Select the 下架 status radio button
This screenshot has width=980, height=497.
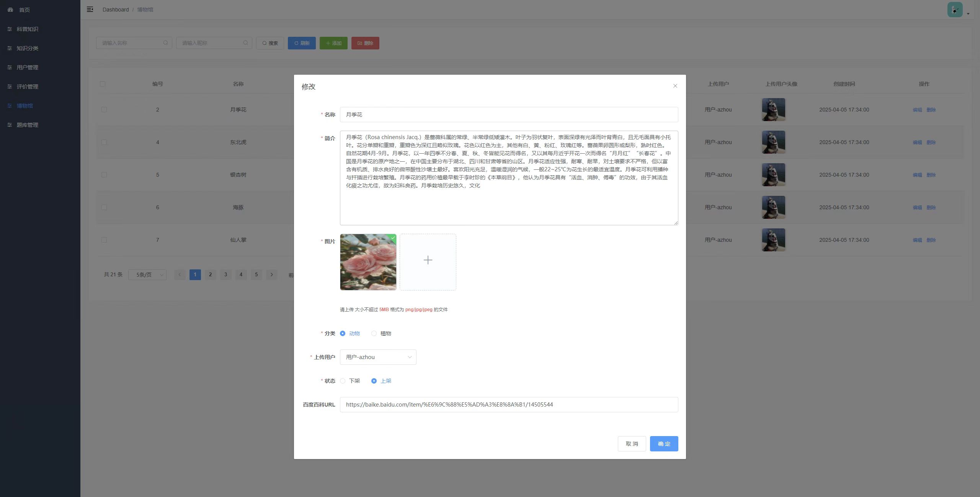coord(343,381)
